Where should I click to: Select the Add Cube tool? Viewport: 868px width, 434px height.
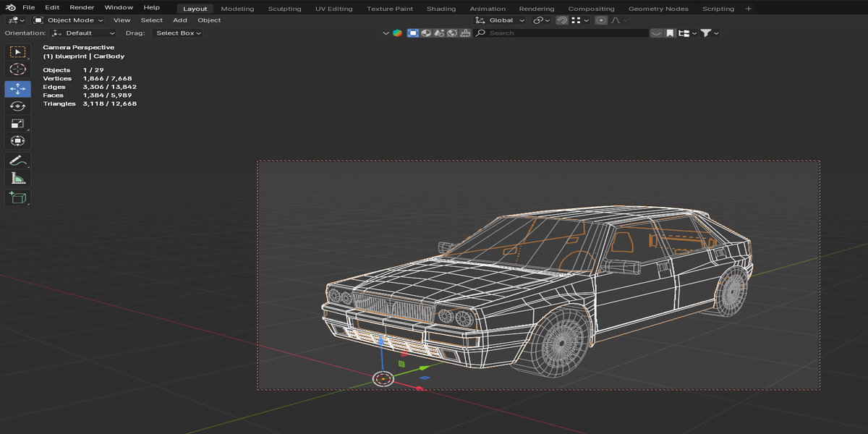pyautogui.click(x=17, y=197)
